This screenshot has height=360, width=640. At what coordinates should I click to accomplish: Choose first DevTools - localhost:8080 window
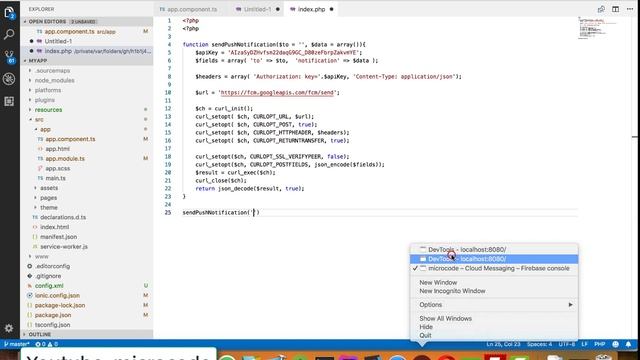pyautogui.click(x=494, y=249)
